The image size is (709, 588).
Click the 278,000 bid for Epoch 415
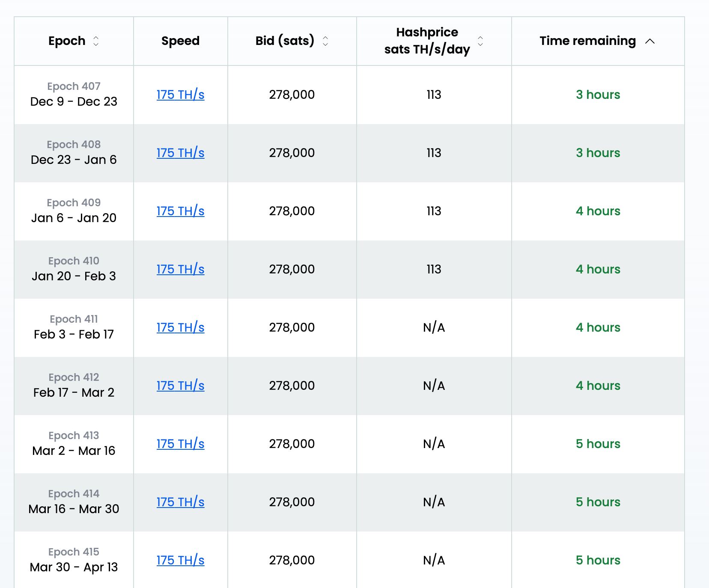point(292,560)
